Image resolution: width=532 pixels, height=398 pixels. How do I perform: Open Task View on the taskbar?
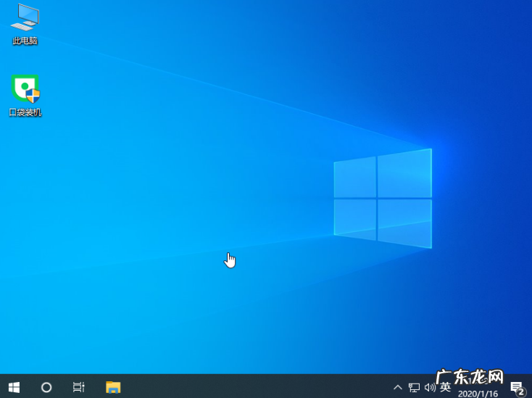(79, 387)
